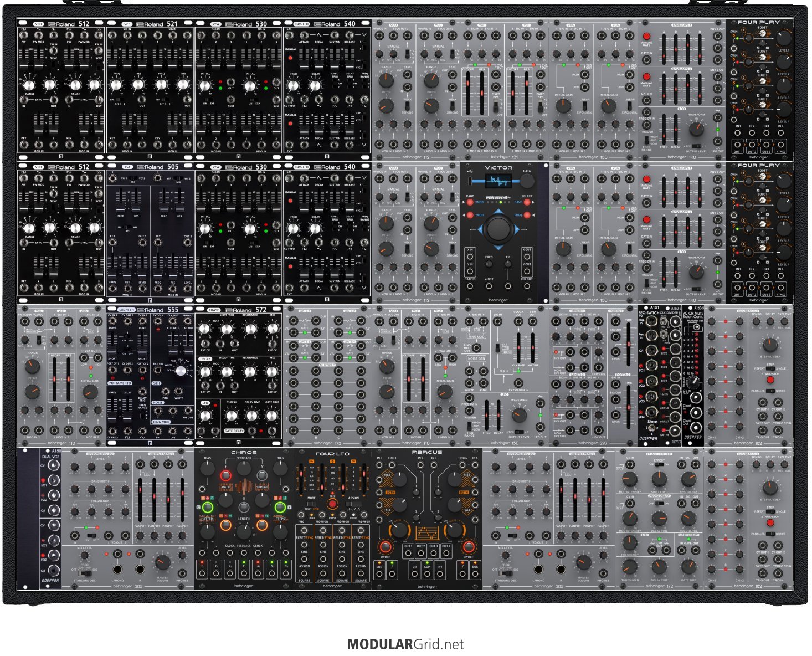
Task: Tap the red button beside Victor's blue FREQ label
Action: coord(527,215)
